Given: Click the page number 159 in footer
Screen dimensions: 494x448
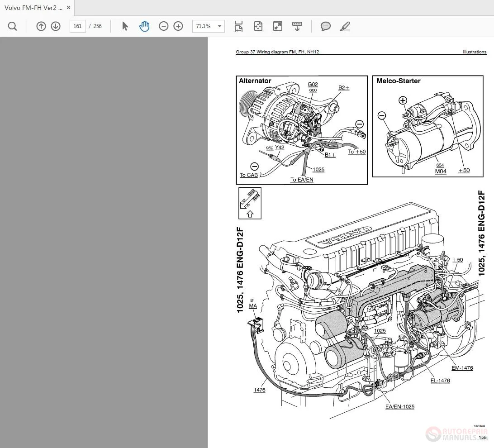Looking at the screenshot, I should click(x=483, y=437).
